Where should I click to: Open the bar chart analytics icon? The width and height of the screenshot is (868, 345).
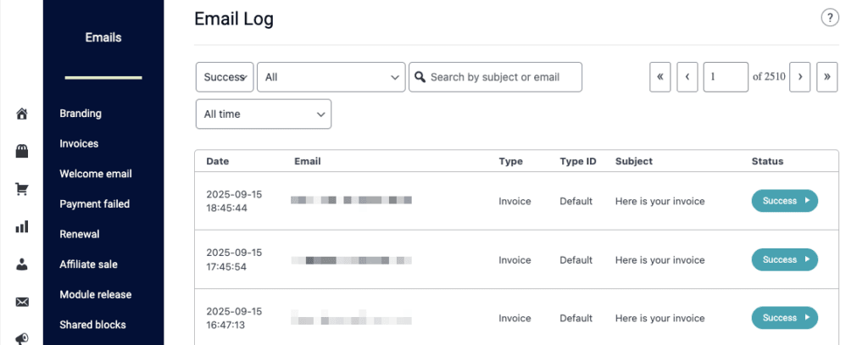[x=22, y=226]
